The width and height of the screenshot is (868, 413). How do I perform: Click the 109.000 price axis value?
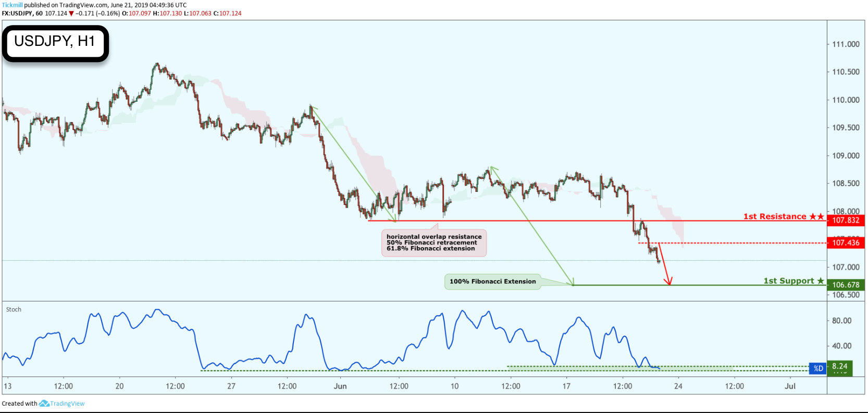click(x=846, y=156)
